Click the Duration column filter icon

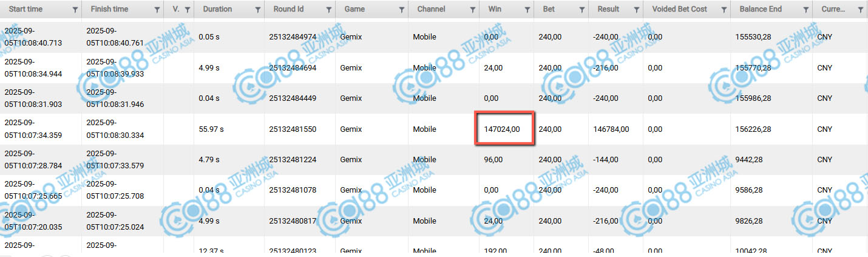click(258, 10)
